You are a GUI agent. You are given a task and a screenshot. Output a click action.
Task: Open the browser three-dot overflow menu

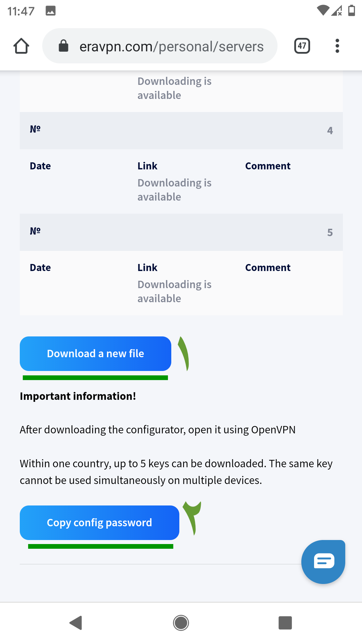tap(337, 46)
